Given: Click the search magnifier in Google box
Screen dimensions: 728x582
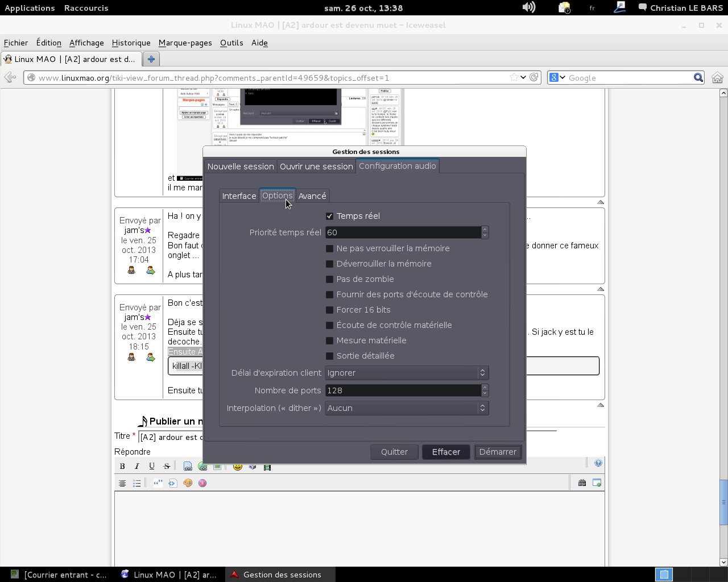Looking at the screenshot, I should tap(698, 77).
